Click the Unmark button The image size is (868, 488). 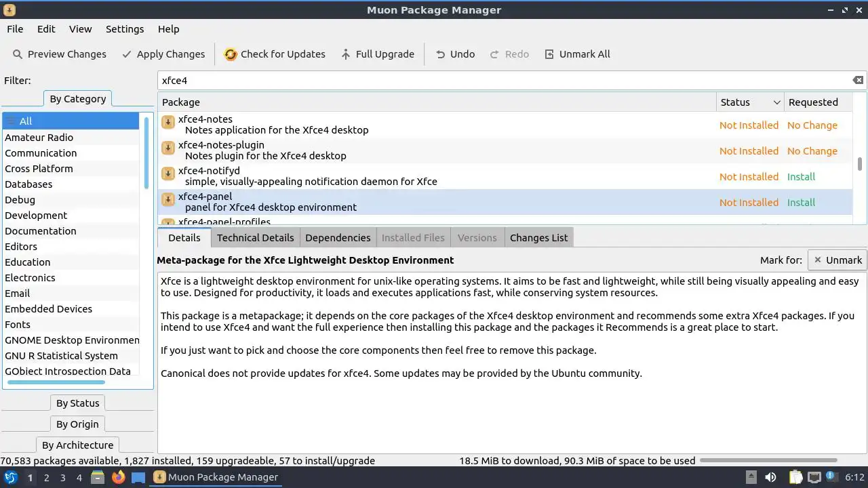click(837, 260)
